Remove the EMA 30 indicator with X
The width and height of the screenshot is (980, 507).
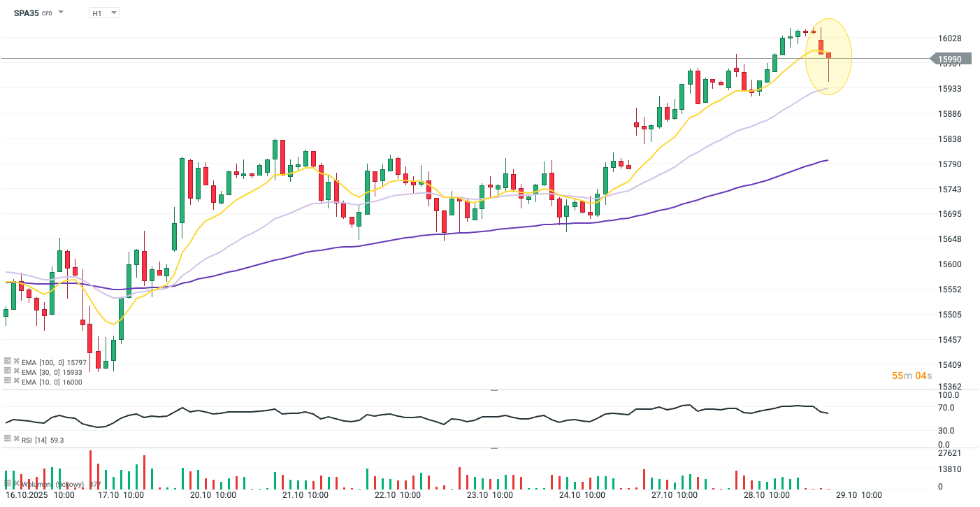coord(16,371)
